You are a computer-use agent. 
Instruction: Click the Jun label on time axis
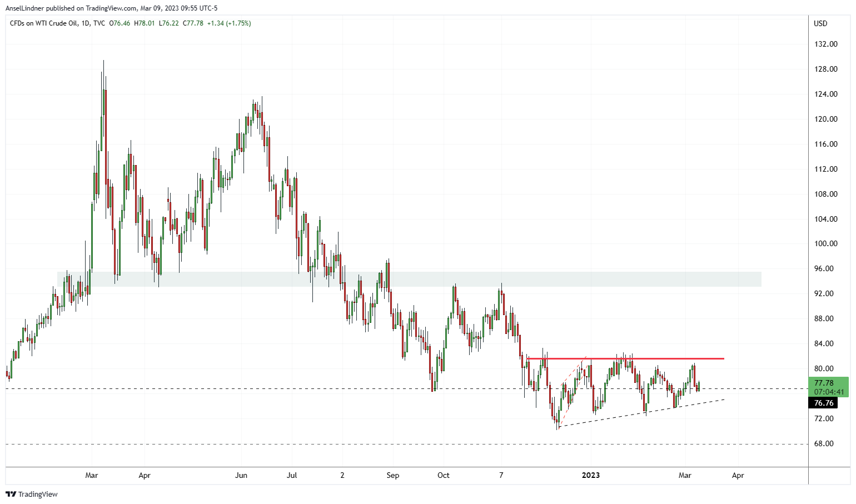pyautogui.click(x=241, y=475)
